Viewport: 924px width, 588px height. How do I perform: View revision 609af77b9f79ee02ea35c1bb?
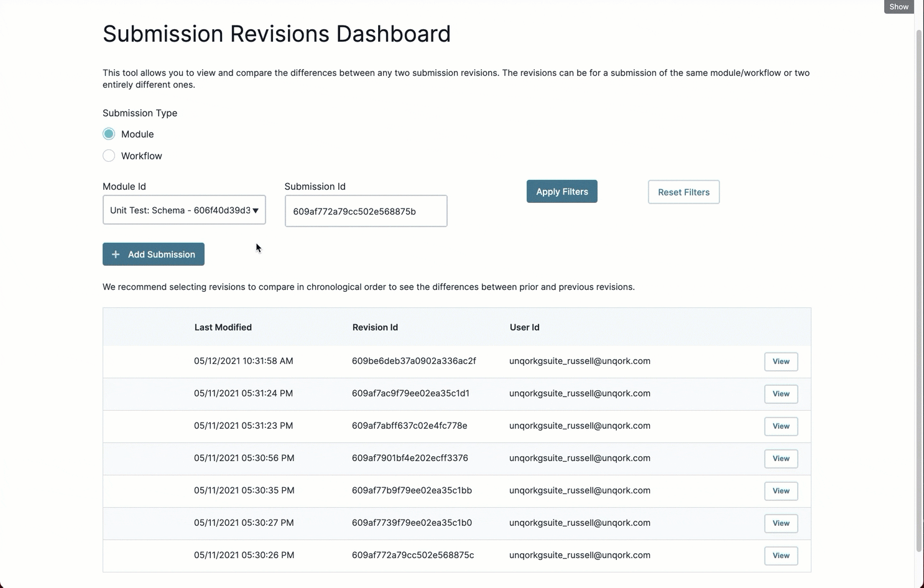(781, 491)
